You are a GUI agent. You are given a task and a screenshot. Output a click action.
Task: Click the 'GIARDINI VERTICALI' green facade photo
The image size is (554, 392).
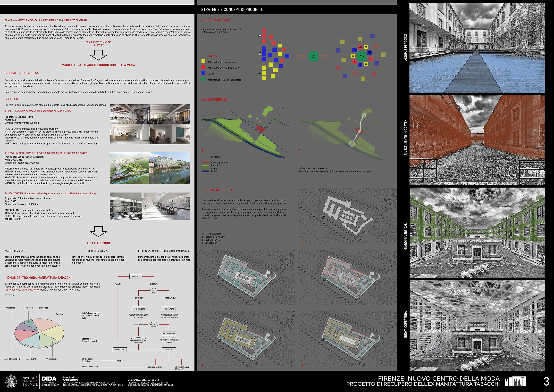(477, 233)
